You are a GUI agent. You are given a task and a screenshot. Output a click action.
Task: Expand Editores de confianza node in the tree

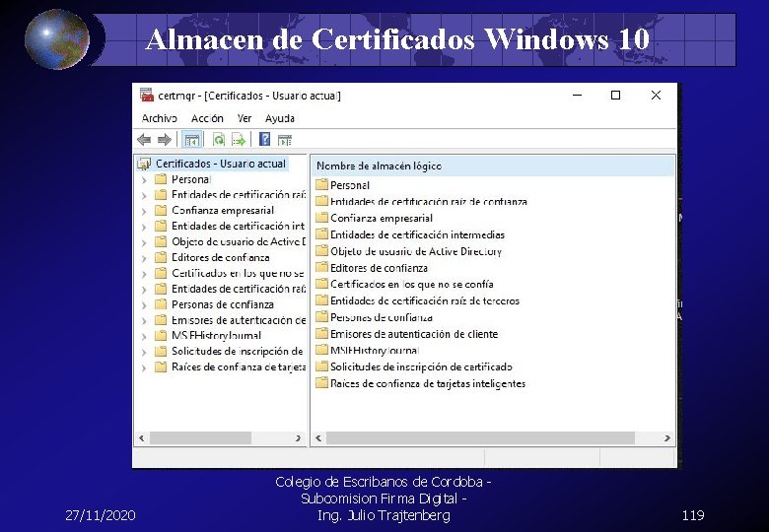coord(144,258)
